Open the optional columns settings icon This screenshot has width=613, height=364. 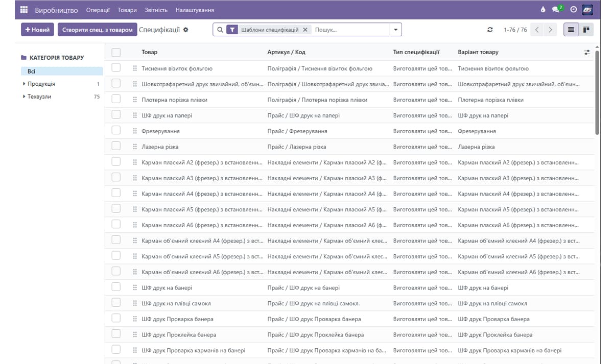(x=587, y=52)
